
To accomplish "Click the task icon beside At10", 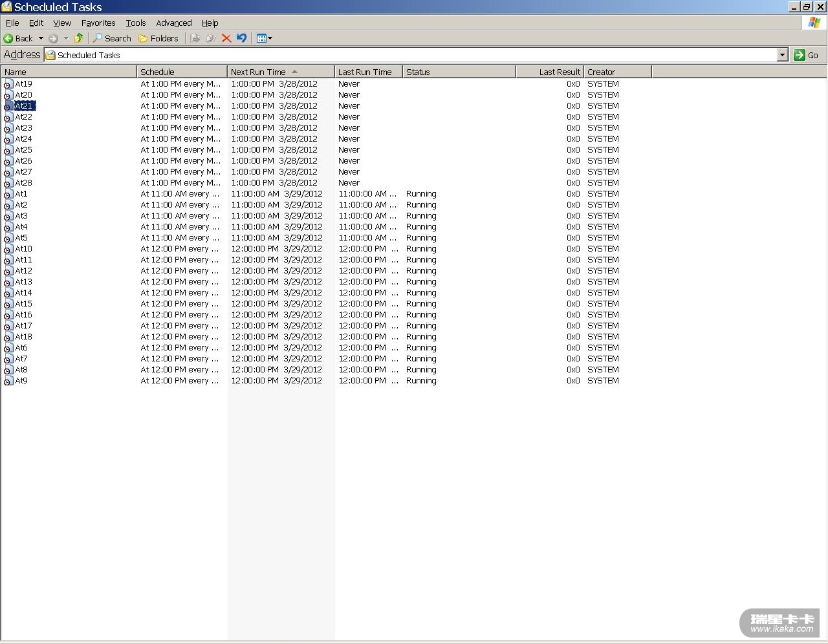I will point(8,249).
